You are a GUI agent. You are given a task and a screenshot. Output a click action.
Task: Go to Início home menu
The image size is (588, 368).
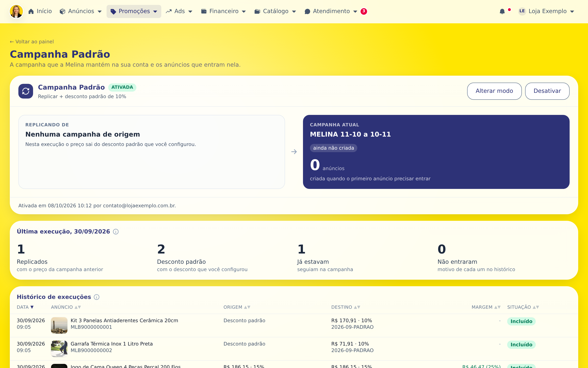[40, 11]
